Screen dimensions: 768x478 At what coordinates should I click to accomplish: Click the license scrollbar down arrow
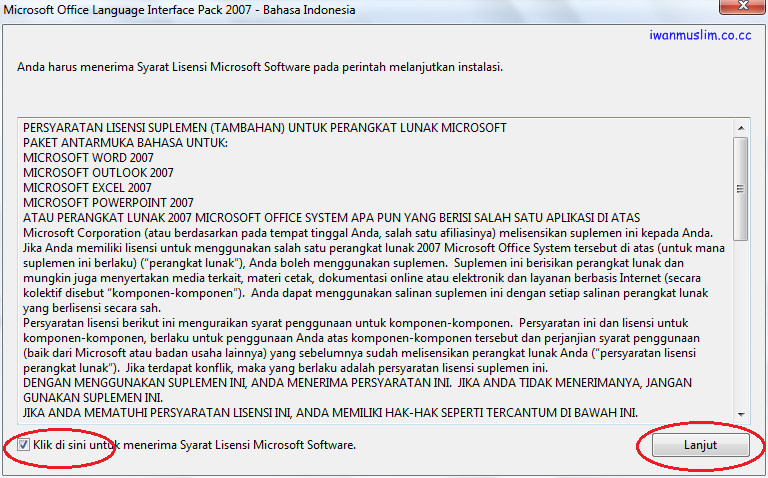(x=741, y=414)
